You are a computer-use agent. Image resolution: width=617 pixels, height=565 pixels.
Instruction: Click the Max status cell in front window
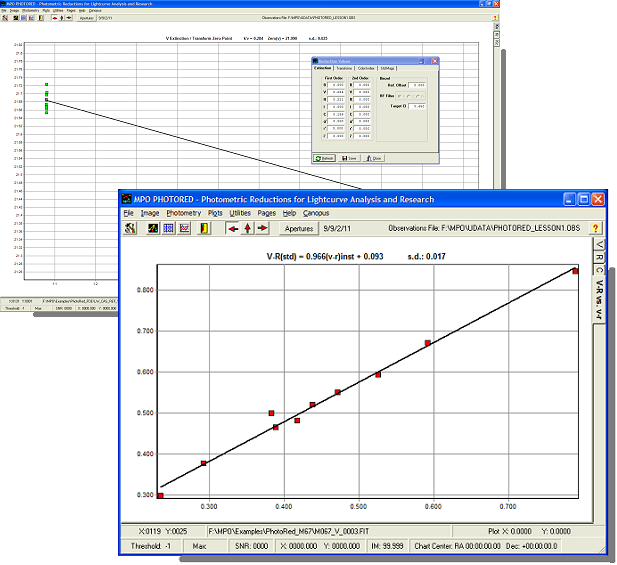[204, 546]
